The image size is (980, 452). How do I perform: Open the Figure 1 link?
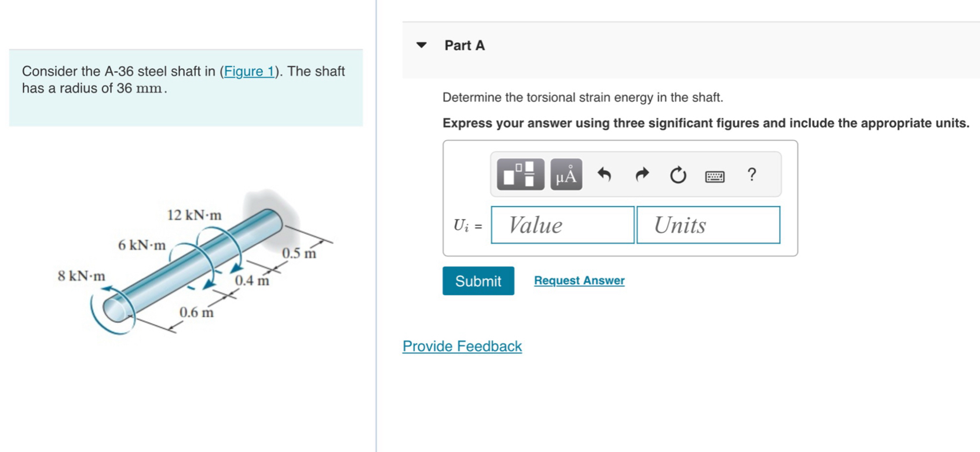click(248, 71)
